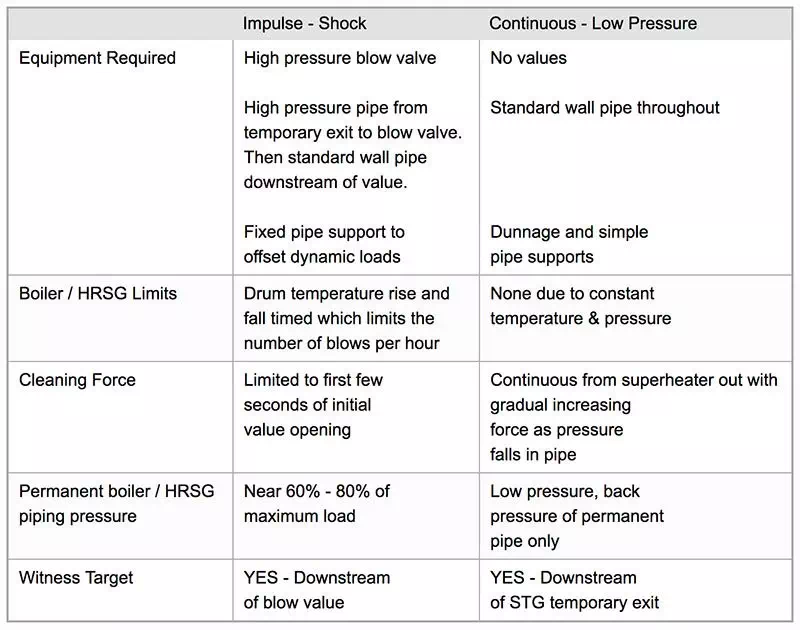
Task: Select the "Drum temperature rise and fall" cell
Action: tap(346, 318)
